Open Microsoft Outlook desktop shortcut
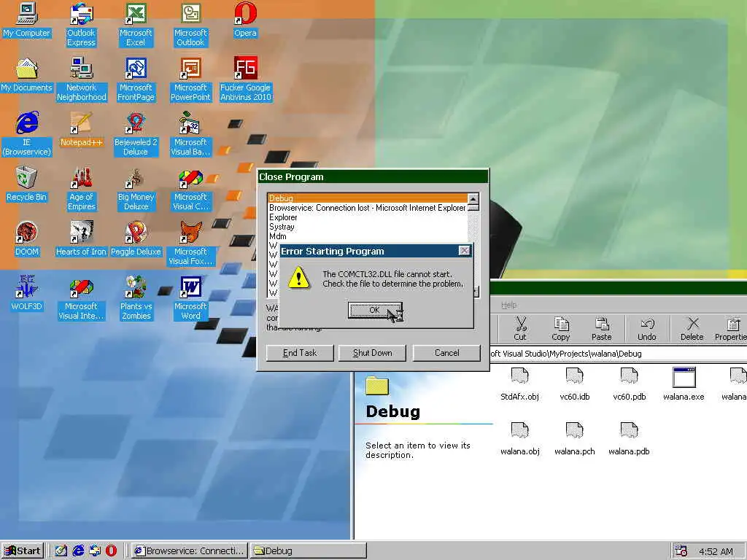The image size is (747, 560). (x=190, y=25)
